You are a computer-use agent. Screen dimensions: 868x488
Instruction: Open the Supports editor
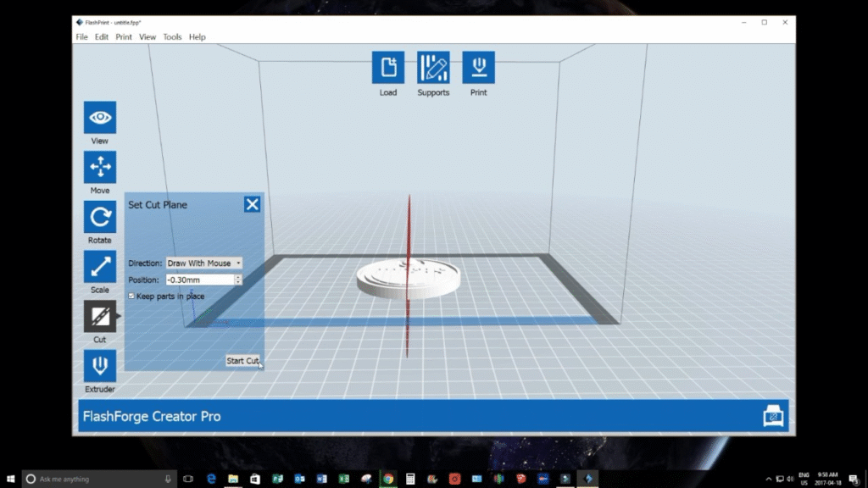click(x=433, y=68)
